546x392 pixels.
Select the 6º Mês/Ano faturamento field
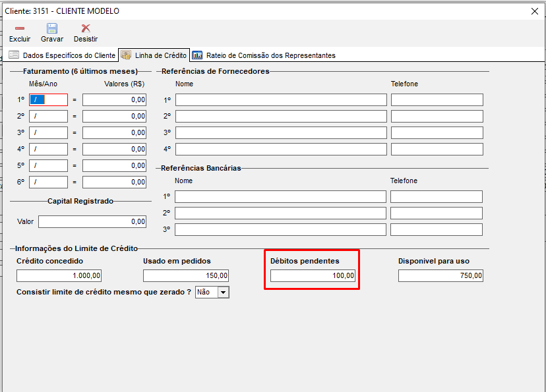pos(48,182)
